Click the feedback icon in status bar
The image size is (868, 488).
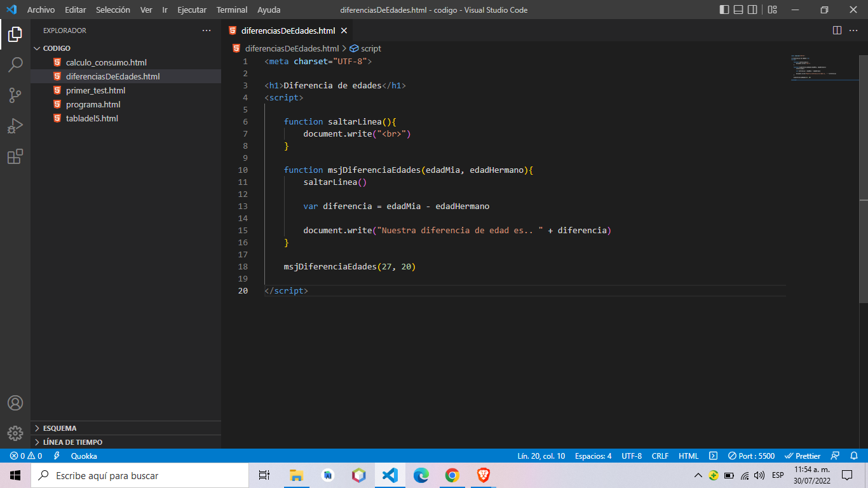click(836, 456)
